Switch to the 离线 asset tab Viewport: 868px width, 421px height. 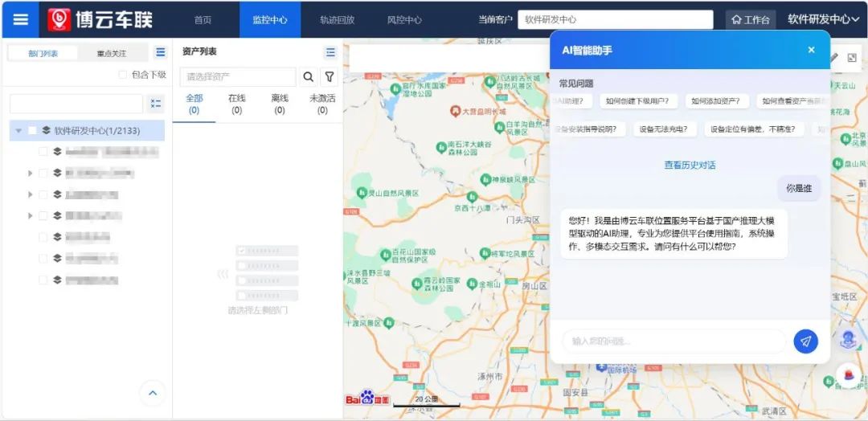tap(280, 104)
